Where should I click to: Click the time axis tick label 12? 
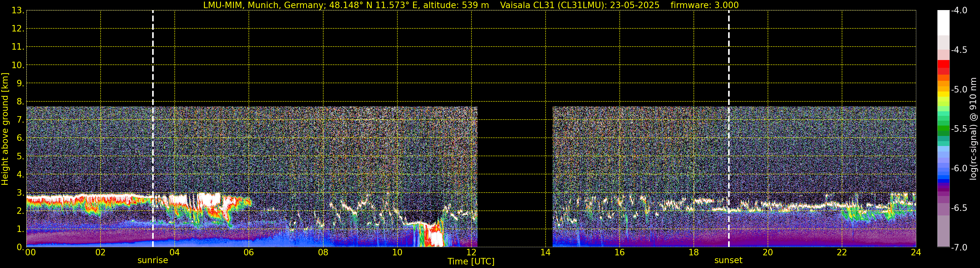click(471, 252)
